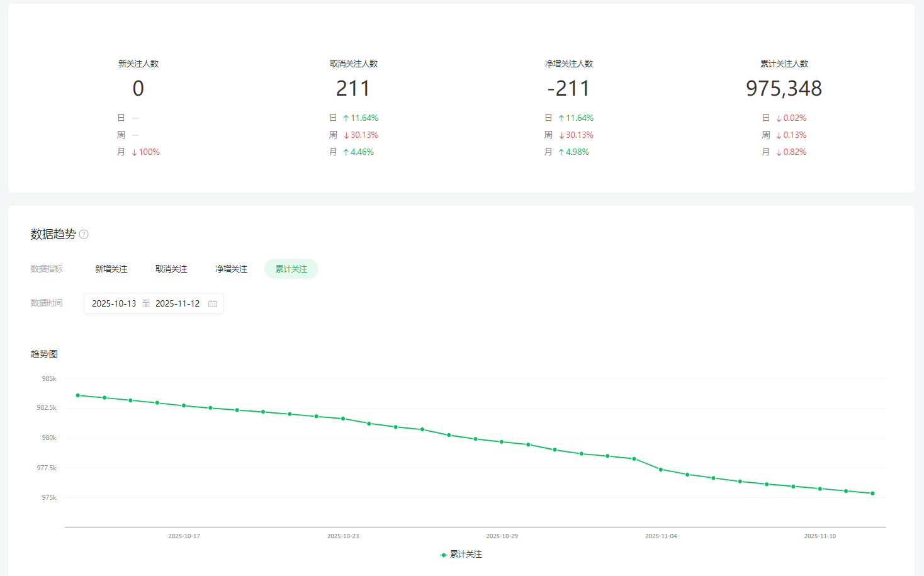This screenshot has height=576, width=924.
Task: Click the first data point on the trend line
Action: click(x=78, y=395)
